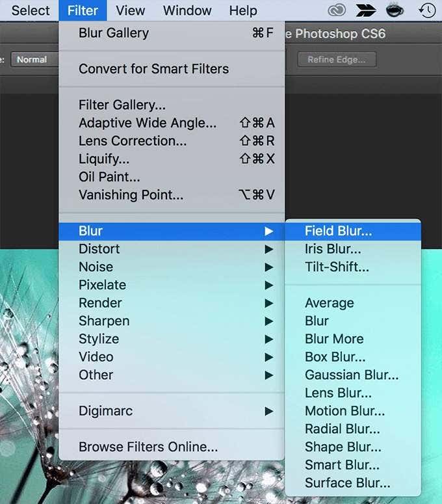Select Field Blur option
Image resolution: width=442 pixels, height=504 pixels.
tap(353, 231)
